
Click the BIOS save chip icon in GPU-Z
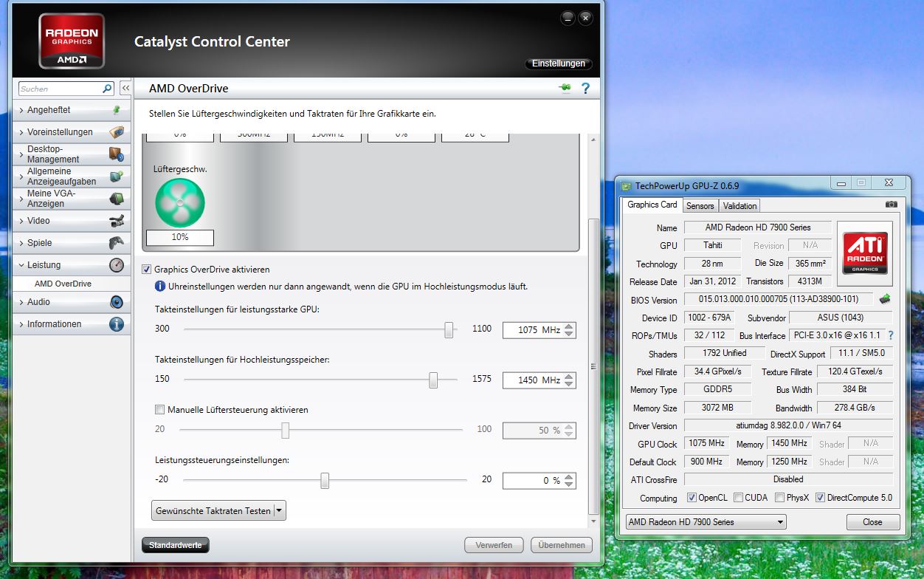(x=884, y=299)
